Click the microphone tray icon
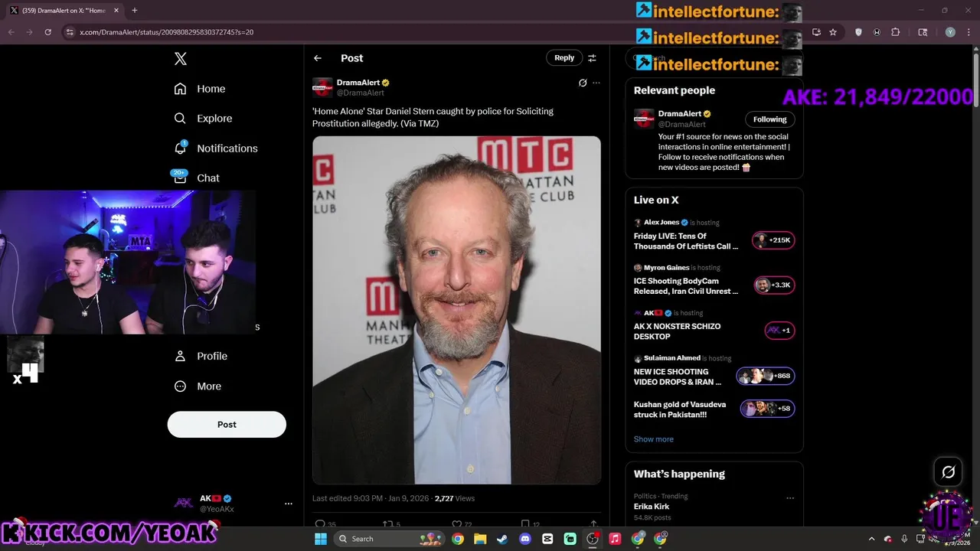Screen dimensions: 980x551 pos(904,539)
